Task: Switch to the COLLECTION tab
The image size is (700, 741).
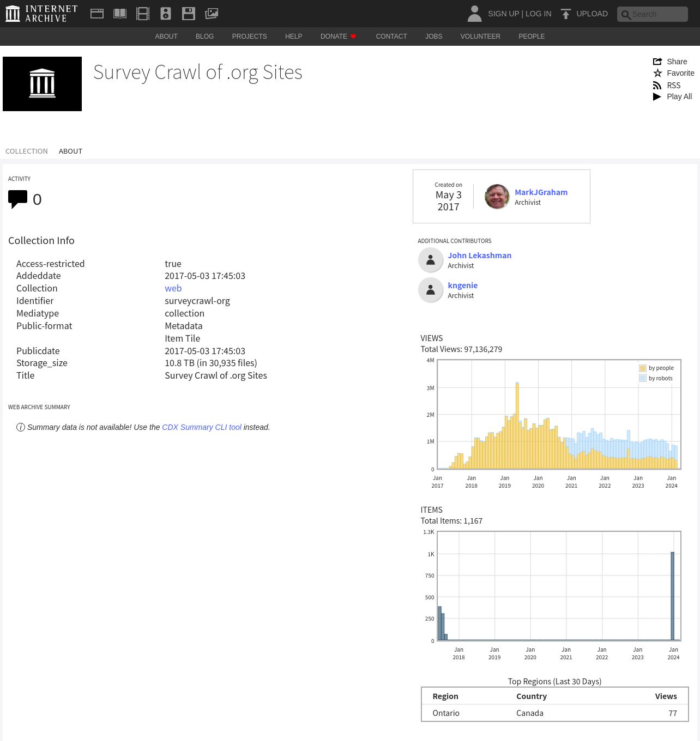Action: pos(27,151)
